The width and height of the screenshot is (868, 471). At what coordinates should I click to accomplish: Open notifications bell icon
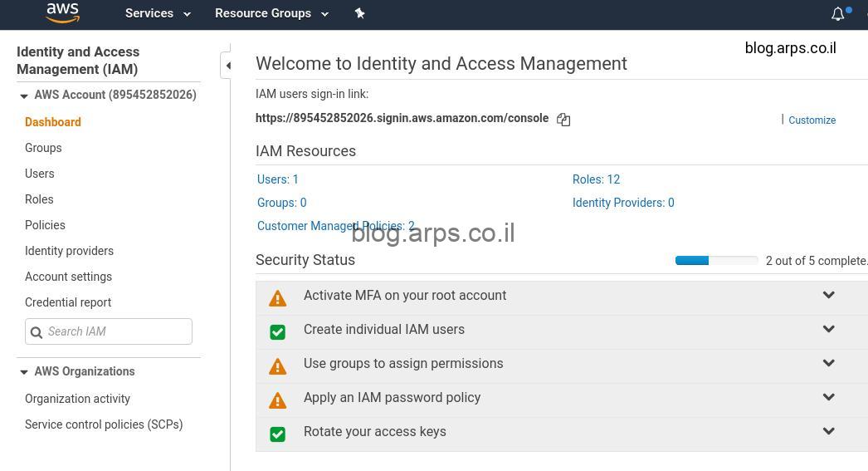838,14
